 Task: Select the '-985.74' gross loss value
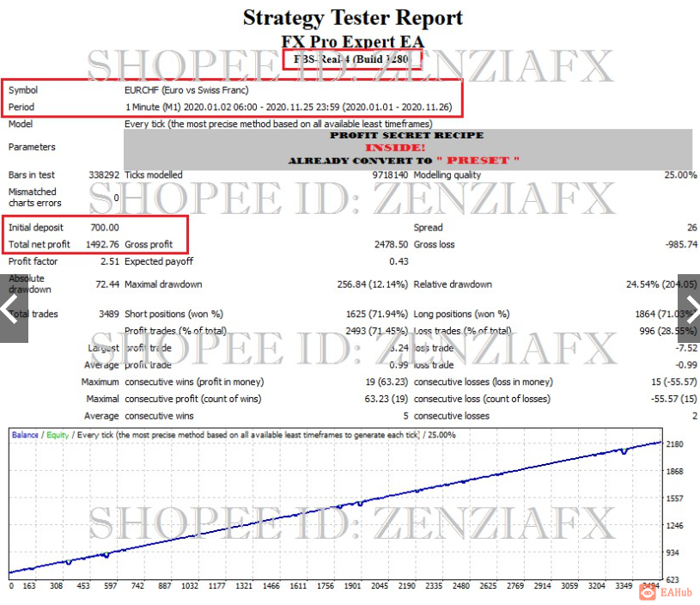pyautogui.click(x=681, y=244)
